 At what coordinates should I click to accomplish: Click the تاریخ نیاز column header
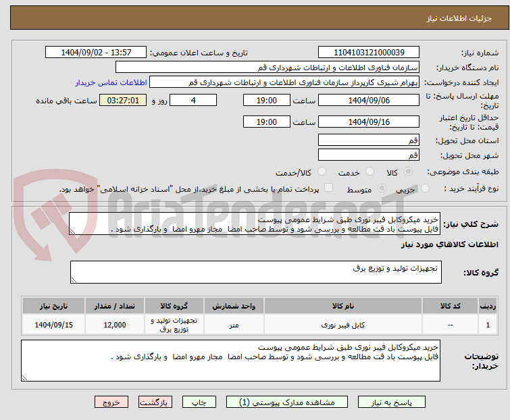coord(53,306)
